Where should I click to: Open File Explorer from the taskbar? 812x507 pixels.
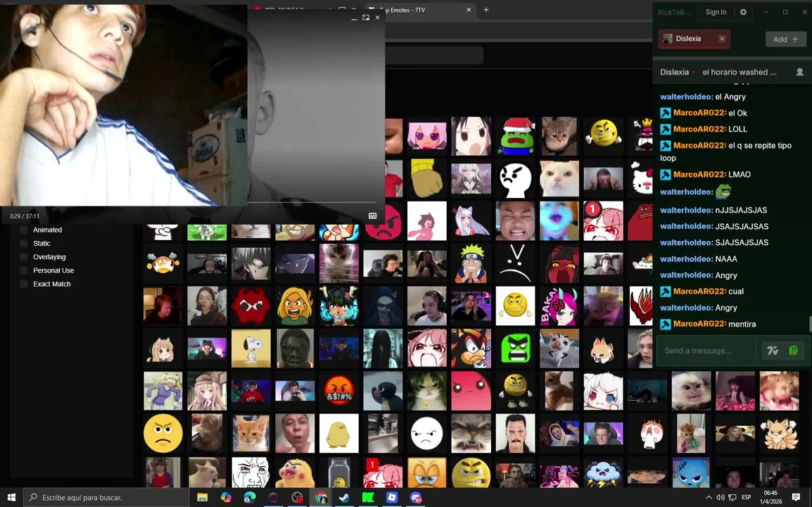[x=202, y=497]
